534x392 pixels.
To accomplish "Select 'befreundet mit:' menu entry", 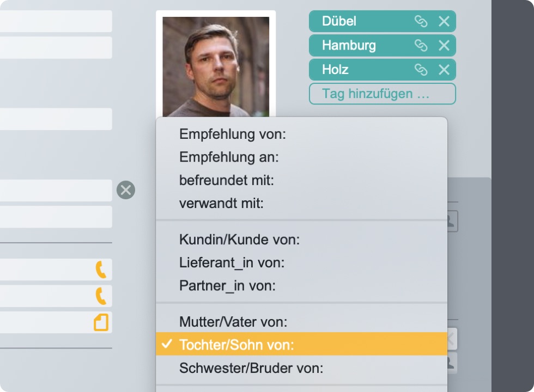I will [227, 180].
